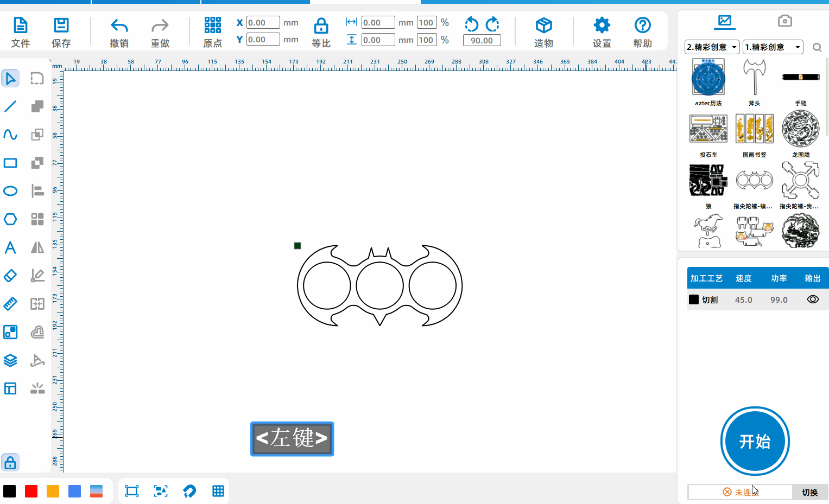Toggle visibility eye of 切割 layer
Viewport: 829px width, 504px height.
813,299
